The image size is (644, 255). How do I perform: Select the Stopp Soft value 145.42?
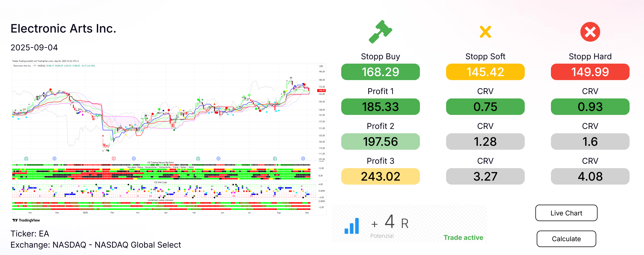(x=485, y=72)
